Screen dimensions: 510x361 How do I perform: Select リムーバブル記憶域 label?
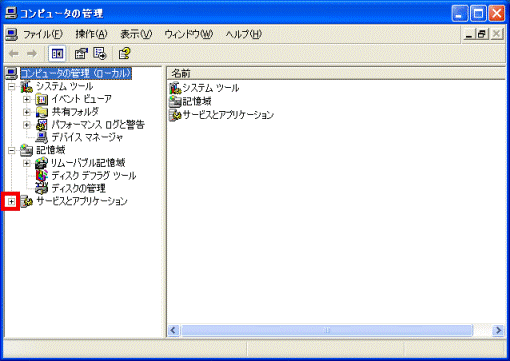(x=88, y=163)
